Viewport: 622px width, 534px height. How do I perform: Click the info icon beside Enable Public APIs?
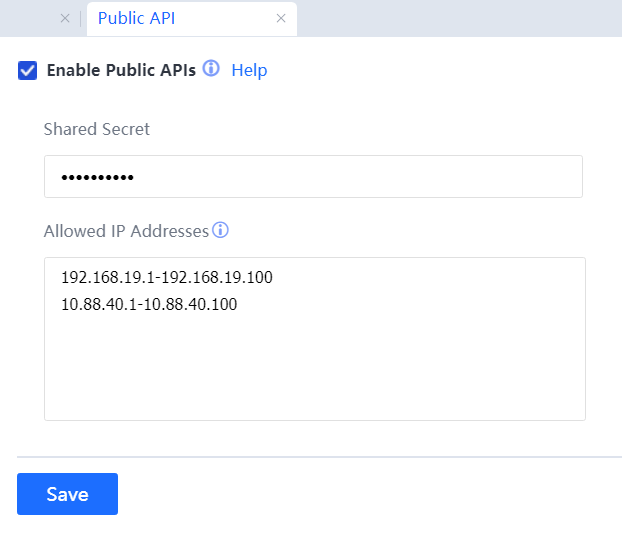pyautogui.click(x=211, y=68)
